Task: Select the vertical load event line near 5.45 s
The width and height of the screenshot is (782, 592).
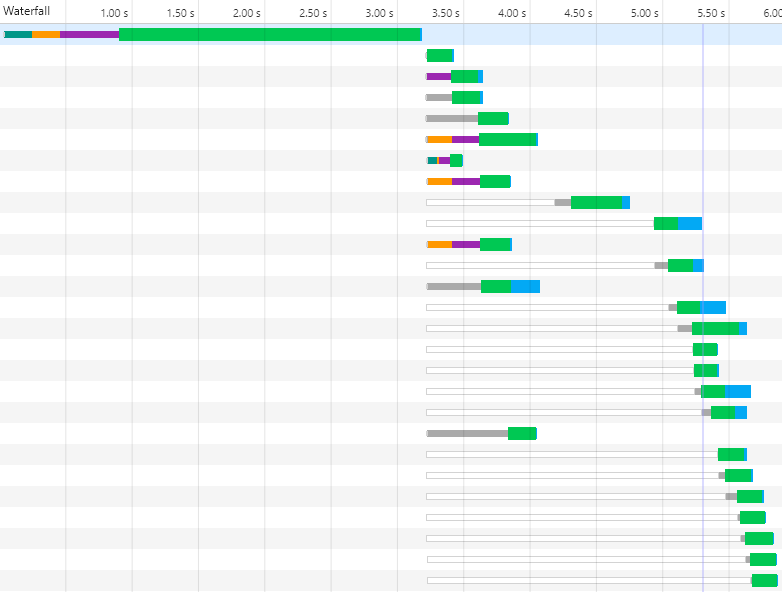Action: click(x=703, y=300)
